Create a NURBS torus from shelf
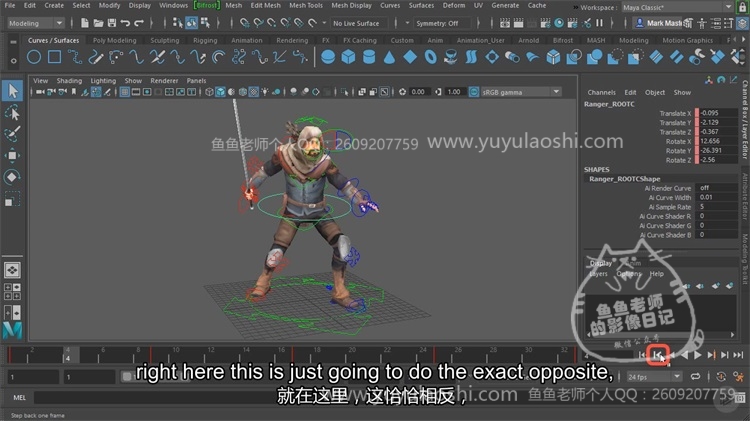Viewport: 750px width, 421px height. click(430, 57)
